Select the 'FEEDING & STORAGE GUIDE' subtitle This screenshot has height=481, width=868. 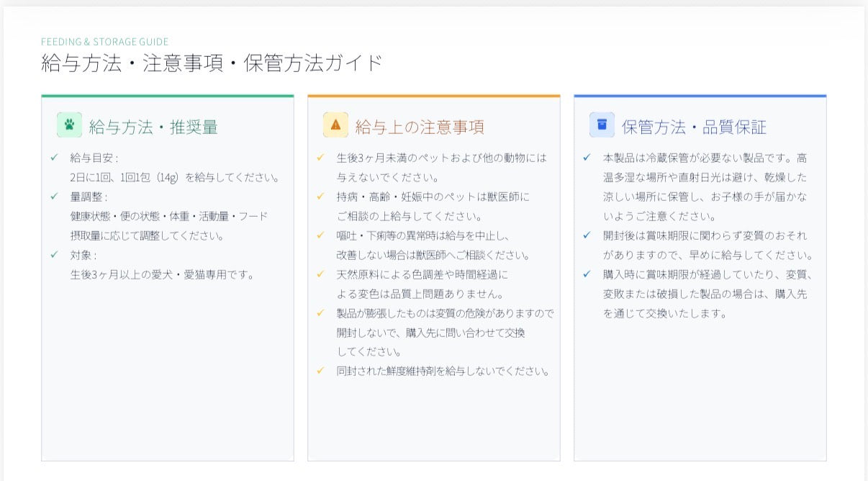[x=105, y=42]
